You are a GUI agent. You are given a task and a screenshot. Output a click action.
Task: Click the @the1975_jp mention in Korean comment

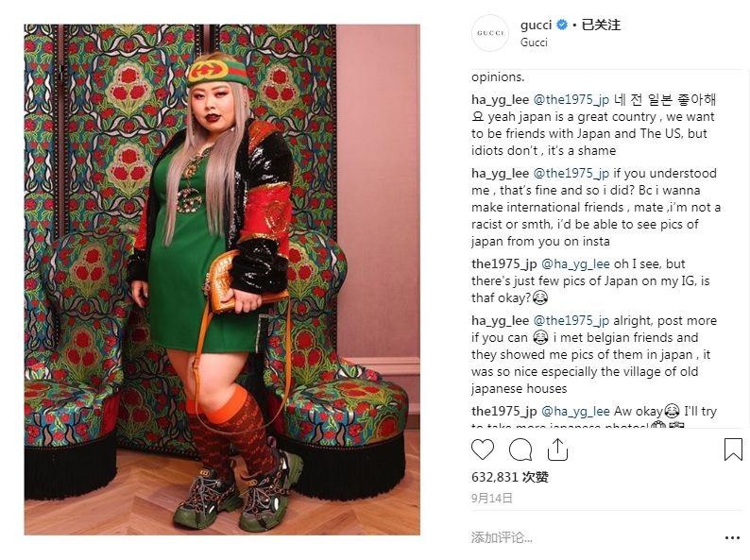(571, 100)
